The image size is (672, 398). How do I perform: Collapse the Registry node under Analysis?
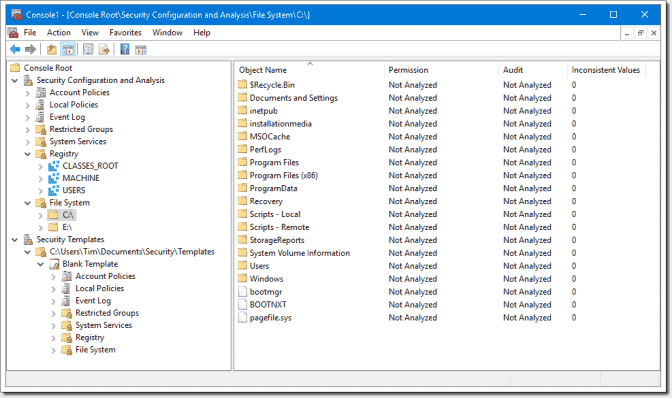pos(28,154)
